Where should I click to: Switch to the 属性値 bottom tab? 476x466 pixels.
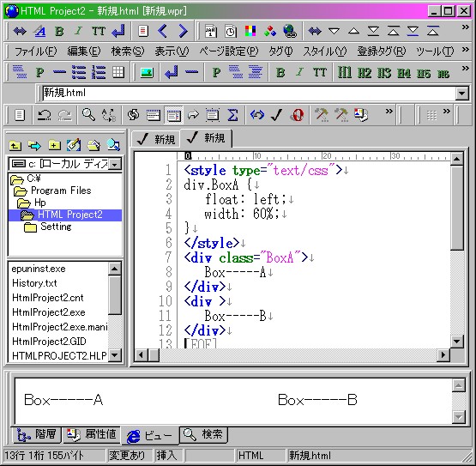point(92,434)
